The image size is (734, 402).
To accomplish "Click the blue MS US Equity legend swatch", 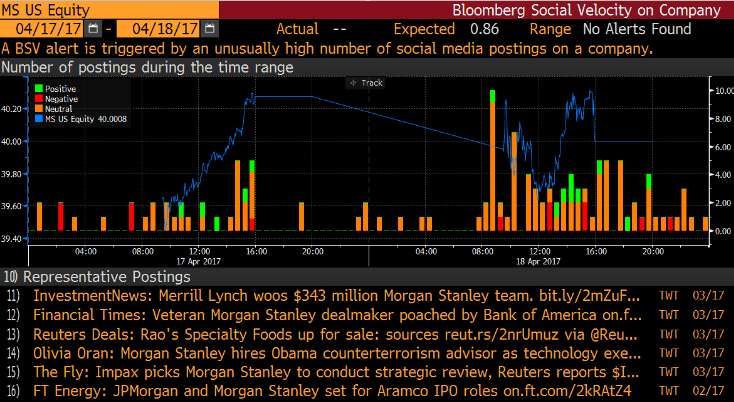I will tap(39, 119).
